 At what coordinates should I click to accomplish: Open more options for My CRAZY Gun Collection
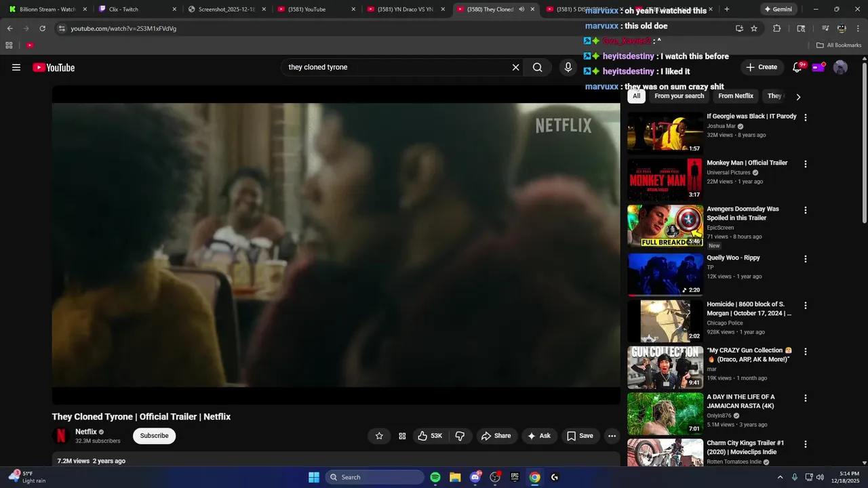pyautogui.click(x=806, y=352)
